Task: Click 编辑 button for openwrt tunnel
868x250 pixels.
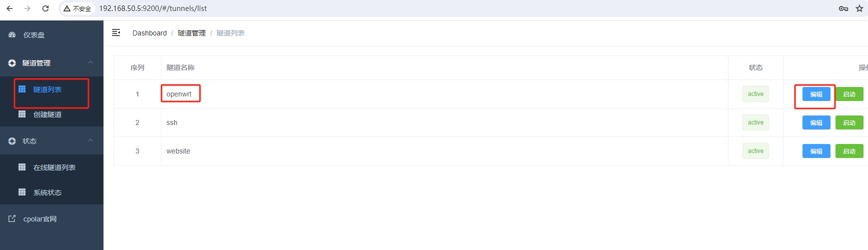Action: (816, 94)
